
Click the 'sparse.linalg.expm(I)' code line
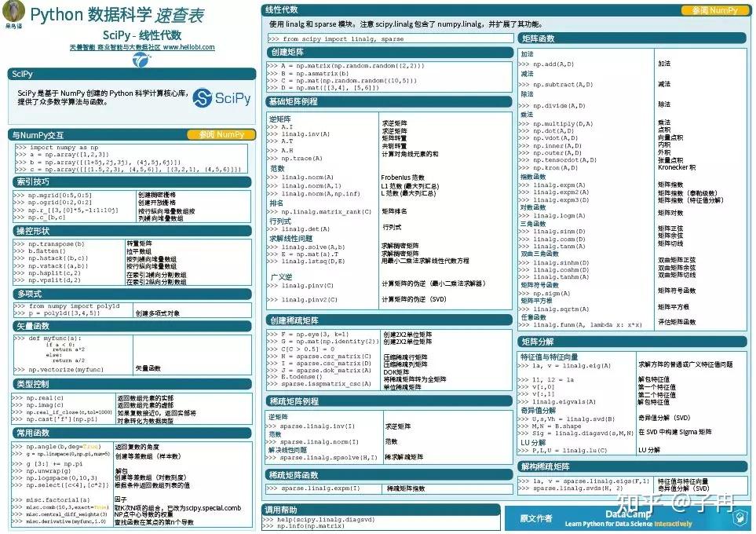point(313,488)
